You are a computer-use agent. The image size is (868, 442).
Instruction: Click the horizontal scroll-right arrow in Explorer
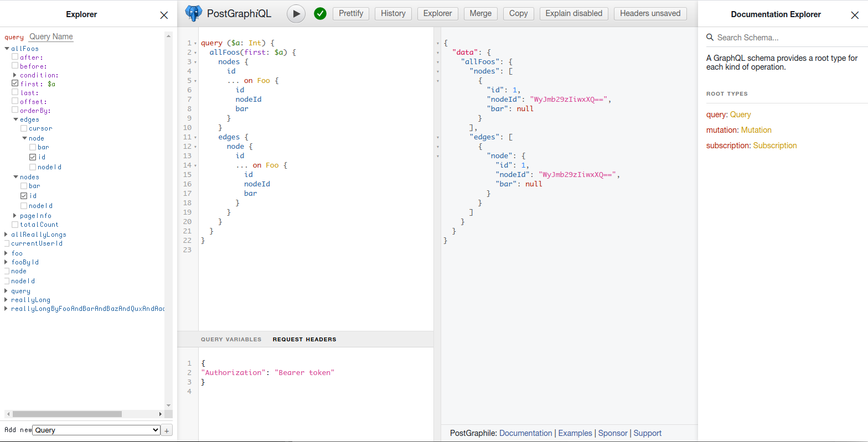click(161, 414)
